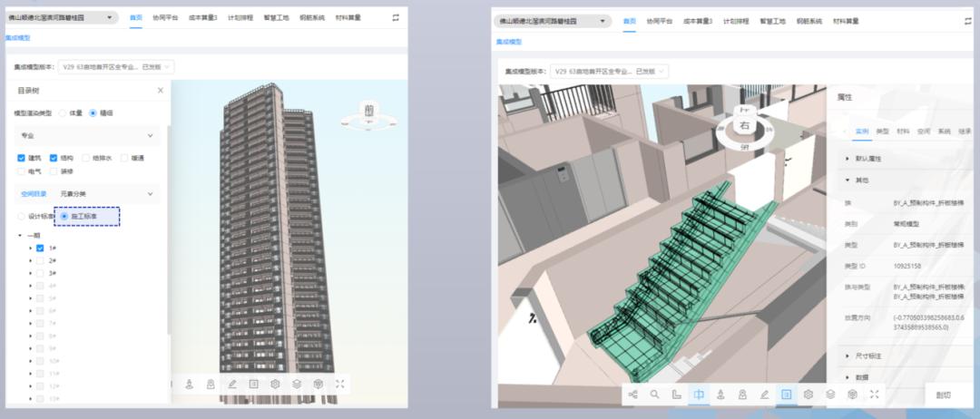Select the pencil markup tool in left viewer
The height and width of the screenshot is (419, 980).
pyautogui.click(x=232, y=385)
